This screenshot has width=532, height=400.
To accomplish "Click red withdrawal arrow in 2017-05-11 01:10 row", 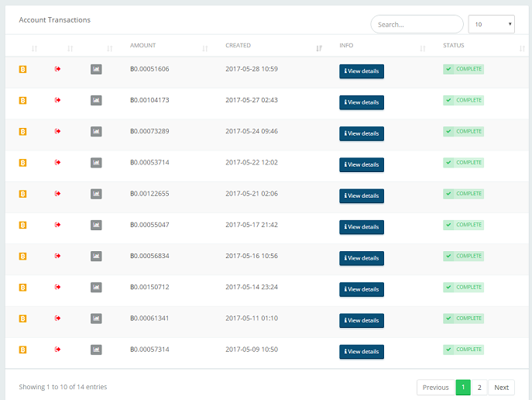I will pyautogui.click(x=57, y=318).
